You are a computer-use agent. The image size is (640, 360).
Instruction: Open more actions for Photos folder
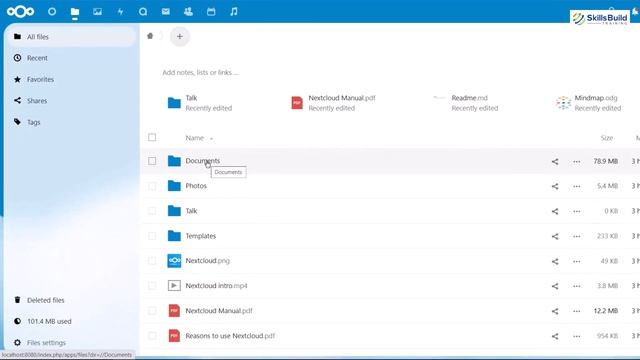(576, 187)
